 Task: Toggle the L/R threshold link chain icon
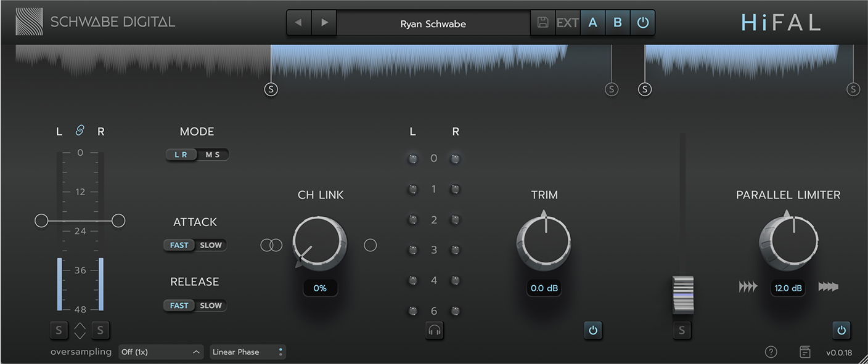pyautogui.click(x=80, y=130)
